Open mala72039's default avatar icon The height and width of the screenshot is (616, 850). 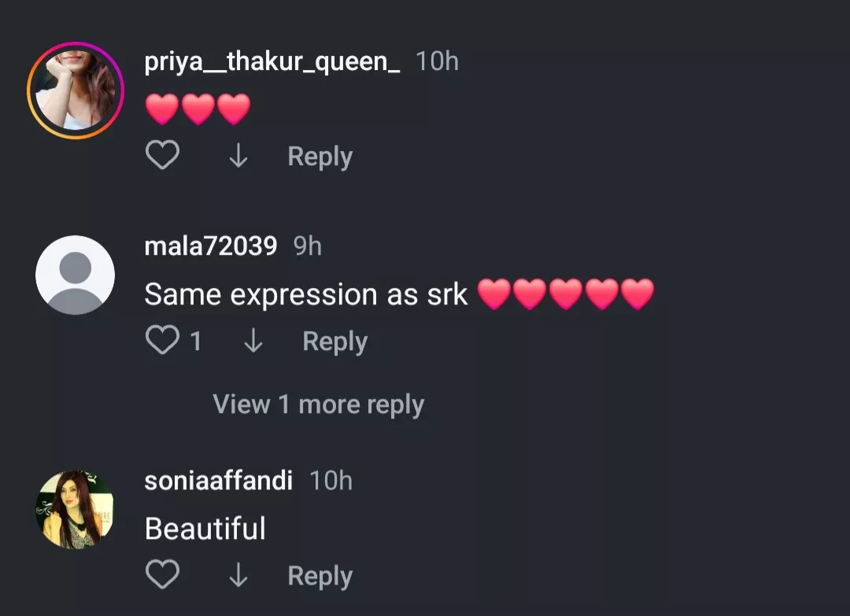coord(76,275)
